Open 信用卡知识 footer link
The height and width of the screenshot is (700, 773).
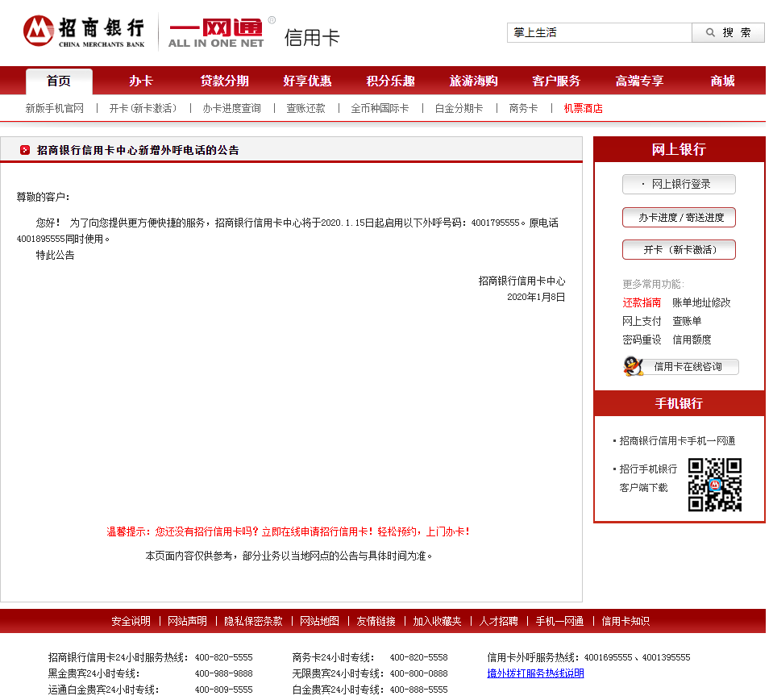[x=625, y=621]
